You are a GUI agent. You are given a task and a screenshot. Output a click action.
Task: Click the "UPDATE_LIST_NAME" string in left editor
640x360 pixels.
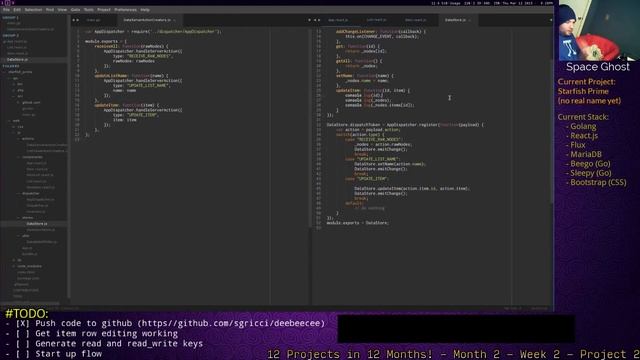[147, 86]
